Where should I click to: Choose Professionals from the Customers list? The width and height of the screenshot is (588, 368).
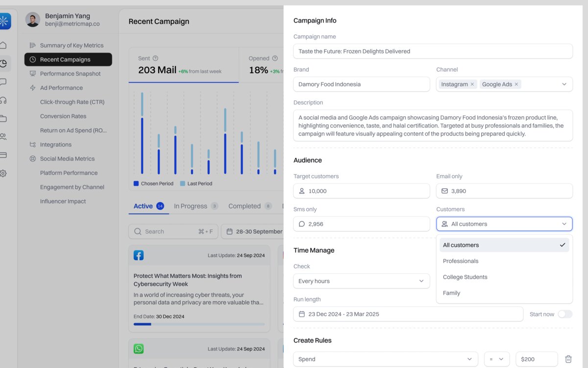[504, 261]
